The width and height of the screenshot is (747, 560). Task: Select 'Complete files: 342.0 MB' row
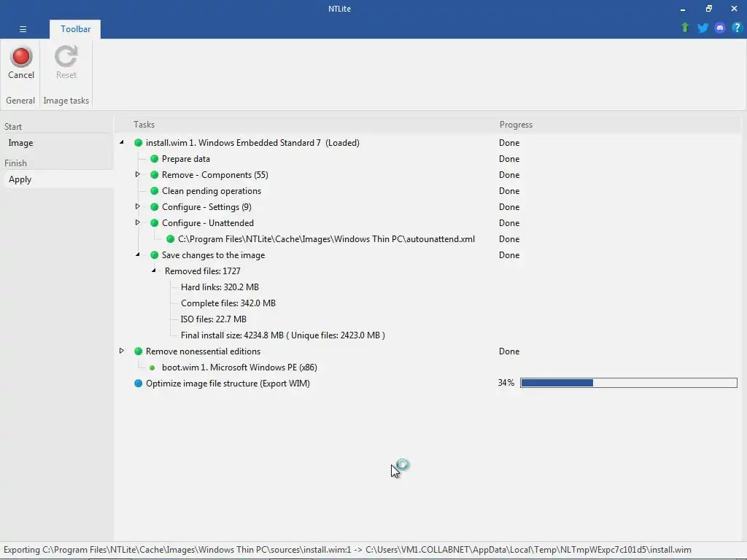[x=228, y=303]
